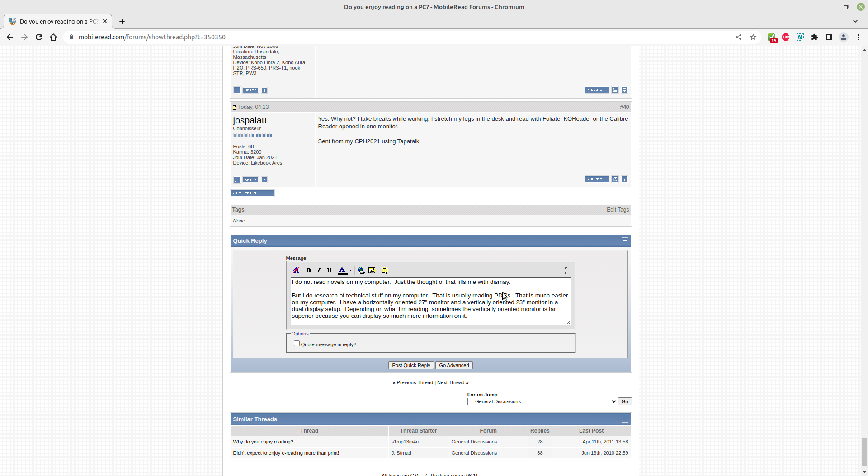Open the AdBlock Plus extension icon
The width and height of the screenshot is (868, 476).
(x=786, y=37)
